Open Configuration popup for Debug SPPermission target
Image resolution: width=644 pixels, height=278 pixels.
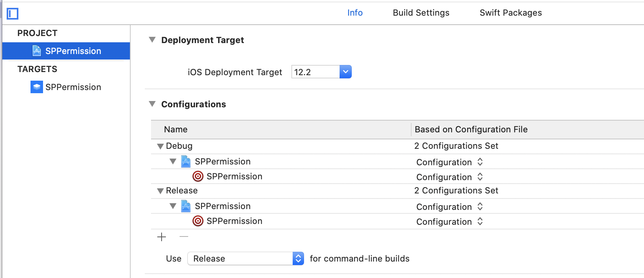(x=450, y=177)
